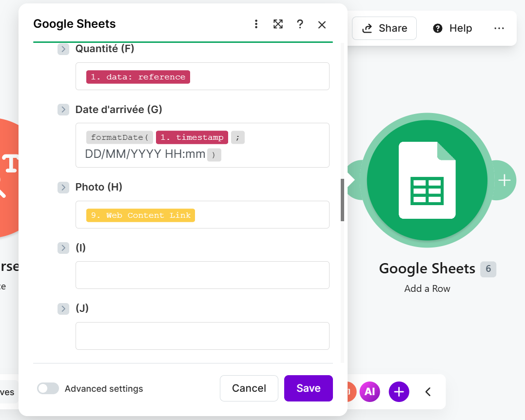Expand the Photo (H) field options
Viewport: 525px width, 420px height.
(63, 187)
